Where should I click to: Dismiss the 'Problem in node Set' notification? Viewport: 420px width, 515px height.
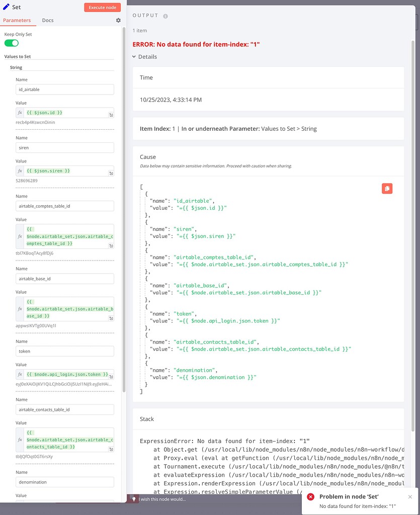[x=410, y=497]
